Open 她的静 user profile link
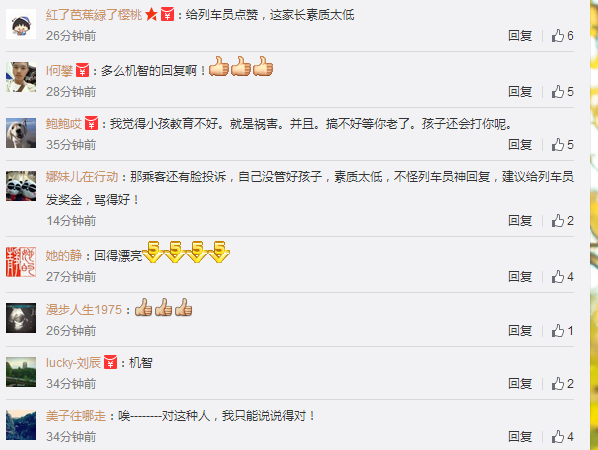The height and width of the screenshot is (450, 598). click(x=64, y=255)
